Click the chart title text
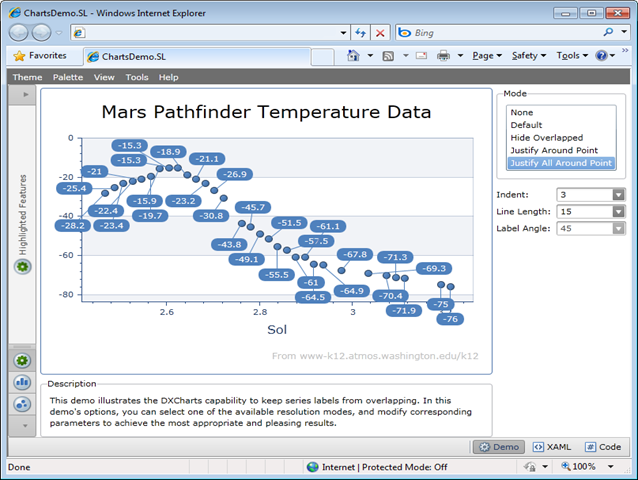Viewport: 638px width, 480px height. (266, 112)
